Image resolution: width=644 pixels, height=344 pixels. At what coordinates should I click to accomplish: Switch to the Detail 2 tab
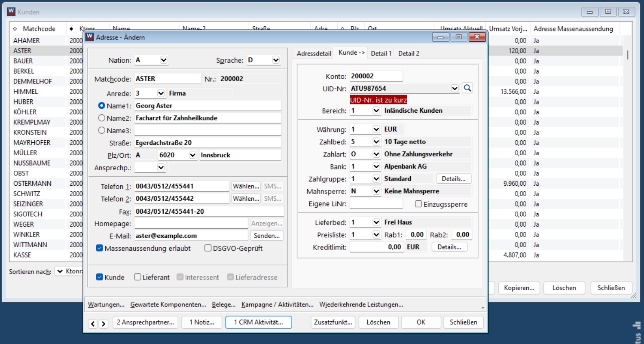click(409, 53)
